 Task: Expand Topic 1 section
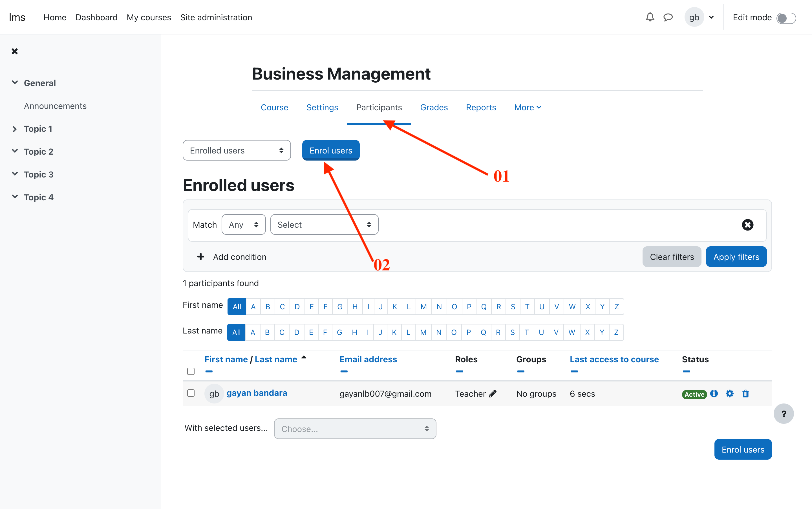click(x=14, y=129)
